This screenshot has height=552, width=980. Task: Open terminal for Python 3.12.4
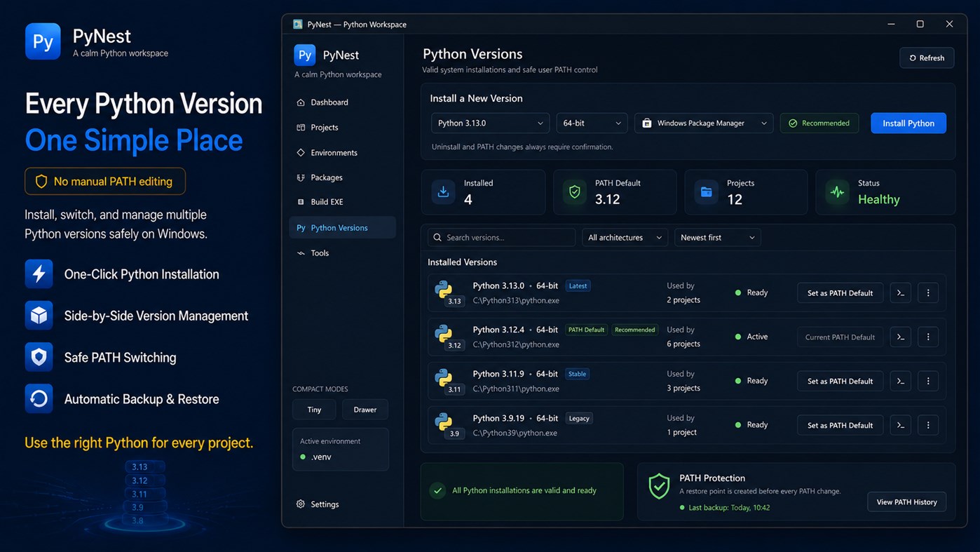pos(901,337)
